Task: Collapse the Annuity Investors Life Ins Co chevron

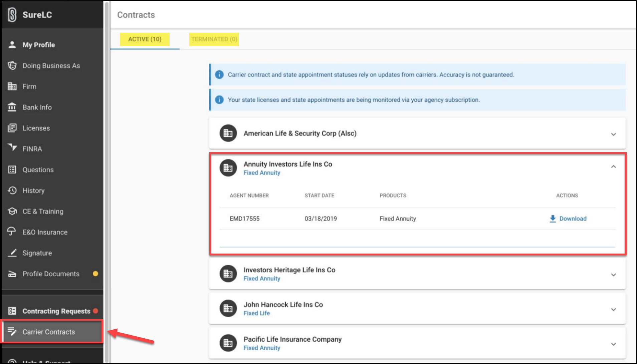Action: coord(613,166)
